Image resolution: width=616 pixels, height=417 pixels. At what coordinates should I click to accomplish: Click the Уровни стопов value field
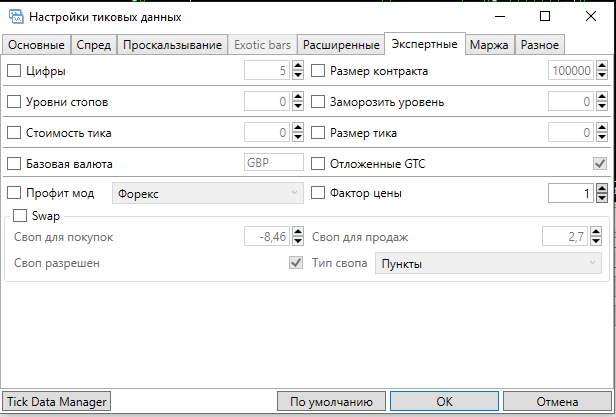267,101
